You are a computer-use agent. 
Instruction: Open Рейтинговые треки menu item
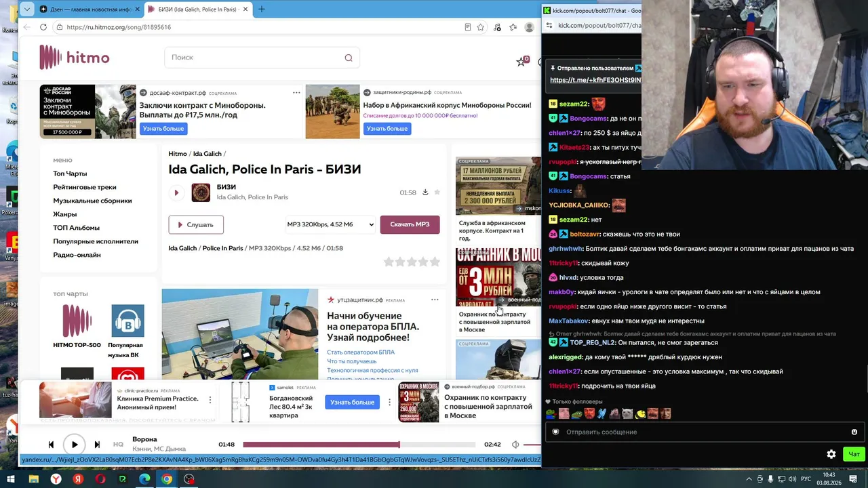pos(85,187)
